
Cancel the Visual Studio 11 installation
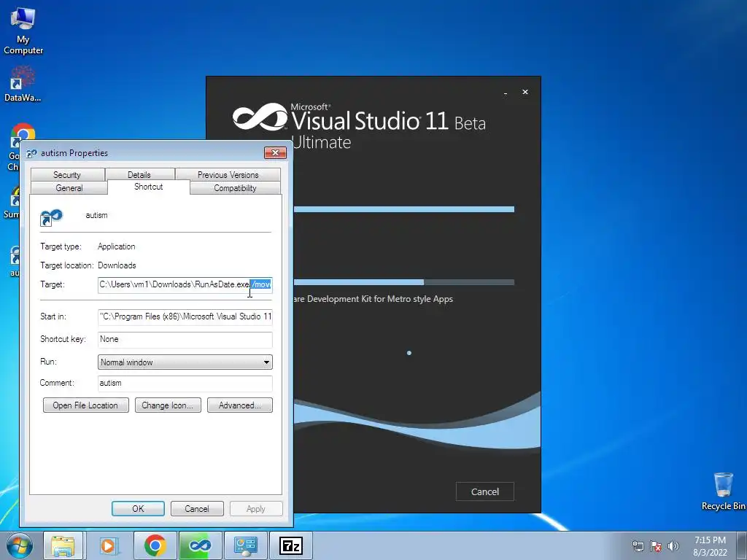pos(485,491)
